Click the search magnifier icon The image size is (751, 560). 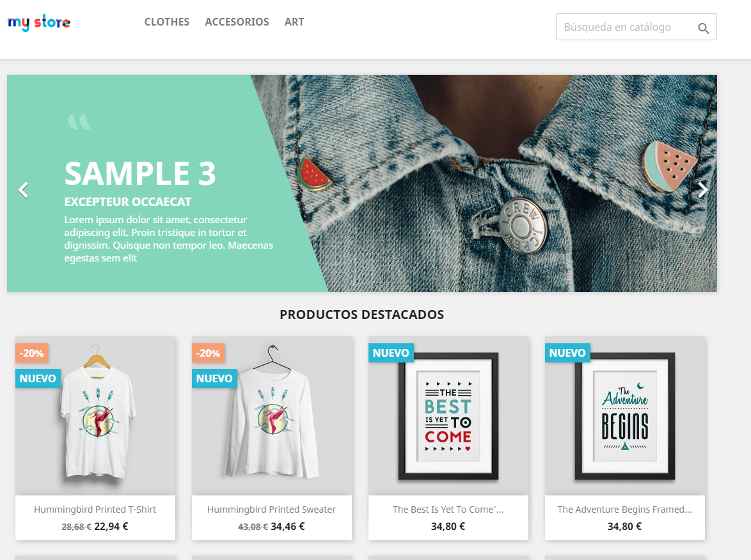click(x=703, y=28)
